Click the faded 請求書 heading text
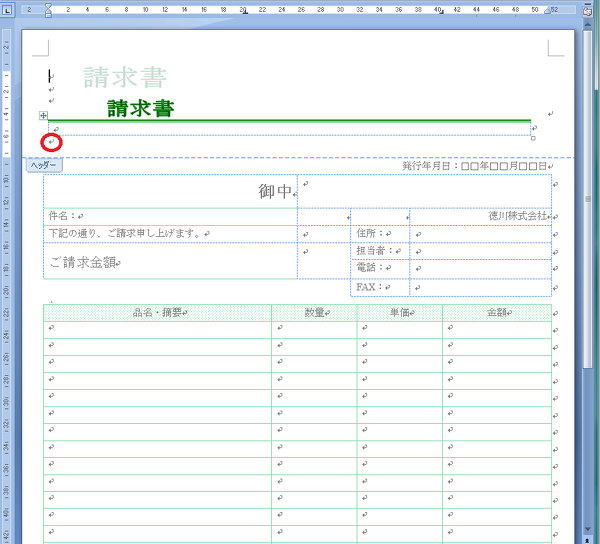Viewport: 600px width, 544px height. (125, 77)
